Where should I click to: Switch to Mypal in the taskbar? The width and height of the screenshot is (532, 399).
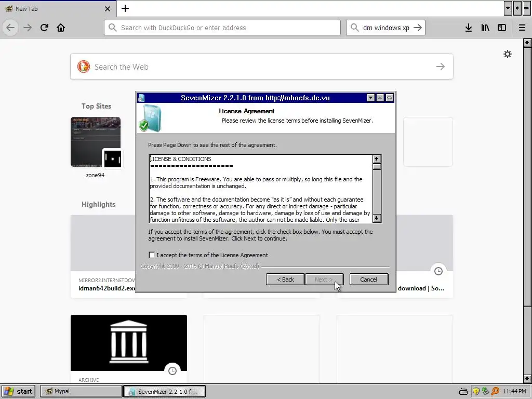point(81,391)
